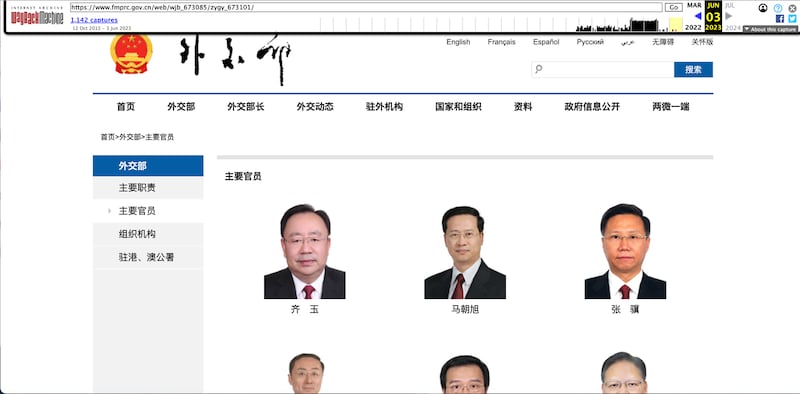Select MAR in capture timeline
Screen dimensions: 800x394
[x=694, y=5]
